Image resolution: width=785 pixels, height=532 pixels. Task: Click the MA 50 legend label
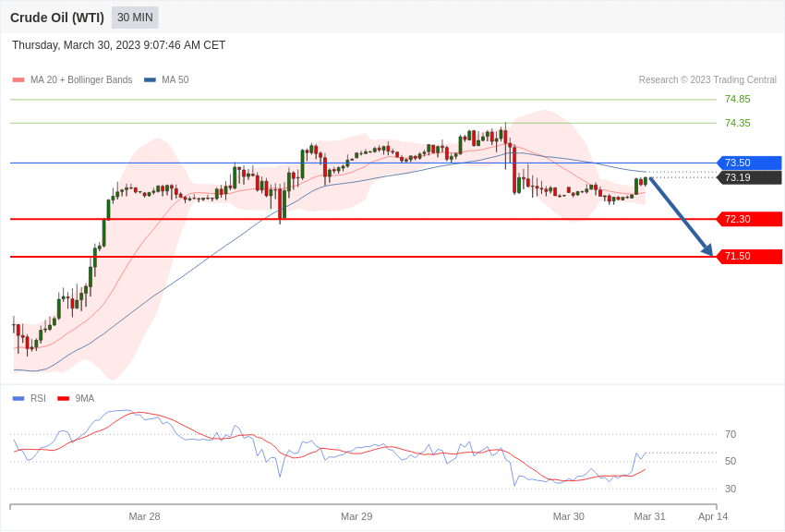pos(175,80)
